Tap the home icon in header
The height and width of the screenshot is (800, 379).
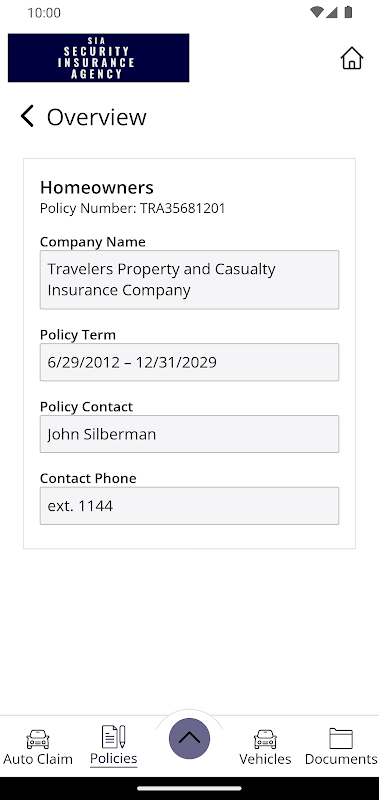point(351,58)
